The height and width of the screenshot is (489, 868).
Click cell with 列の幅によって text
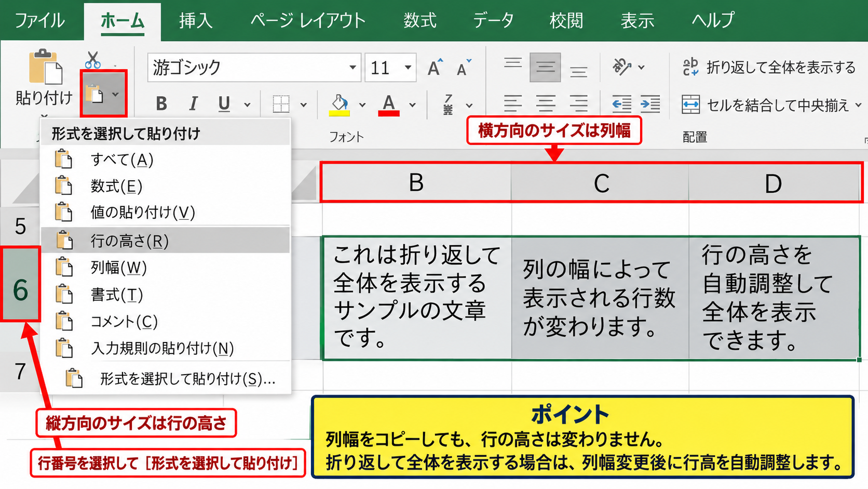pos(600,298)
